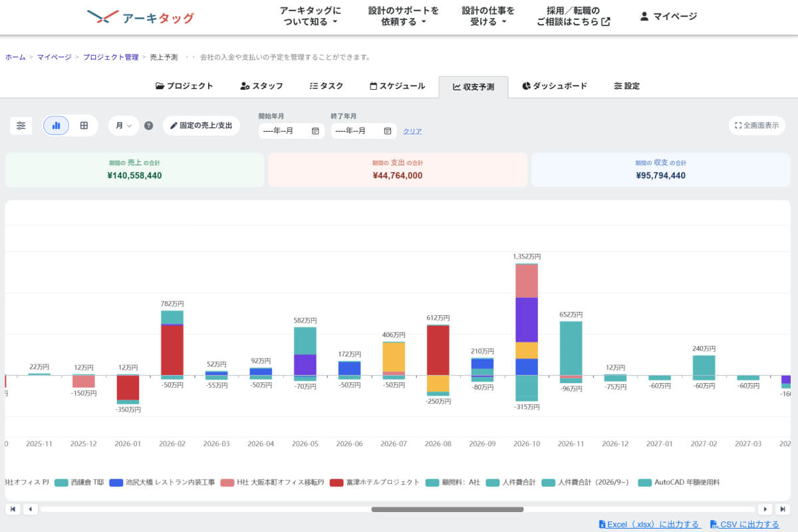This screenshot has height=532, width=798.
Task: Open the 設定 tab
Action: pos(626,86)
